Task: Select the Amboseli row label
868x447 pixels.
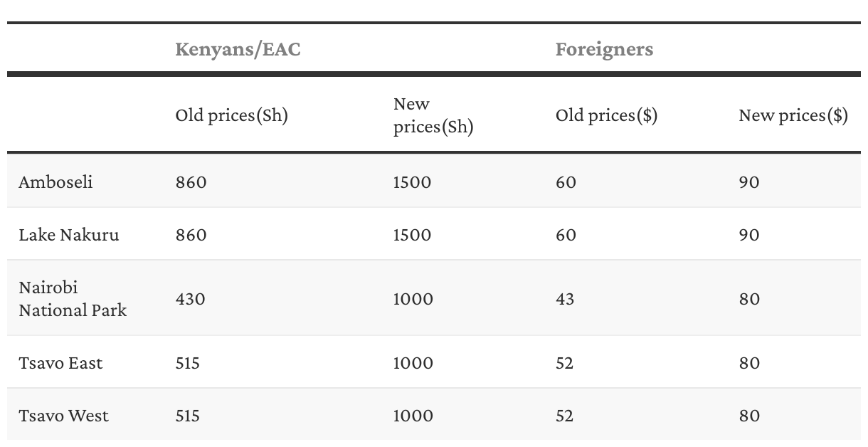Action: [55, 182]
